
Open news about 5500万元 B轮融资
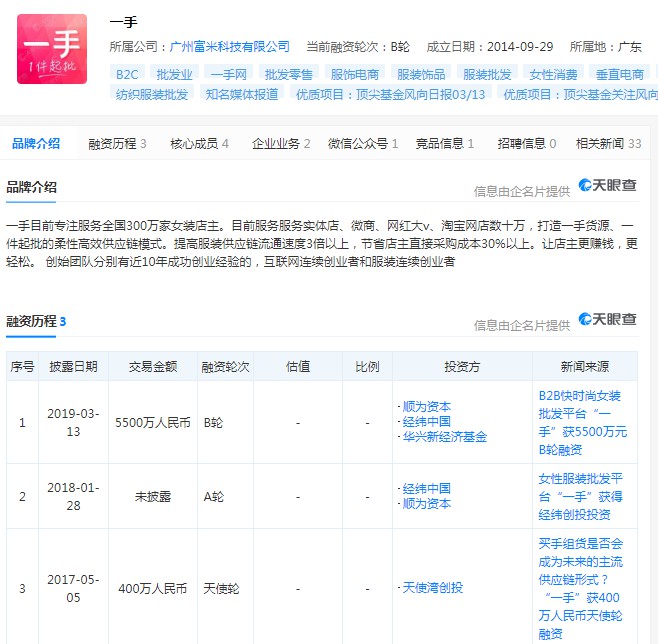[583, 422]
